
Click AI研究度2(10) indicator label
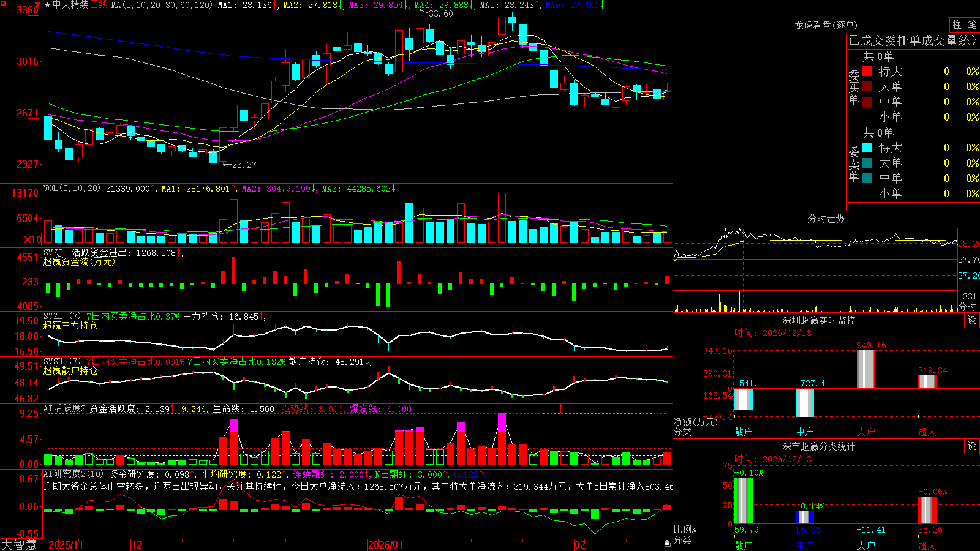pyautogui.click(x=73, y=474)
